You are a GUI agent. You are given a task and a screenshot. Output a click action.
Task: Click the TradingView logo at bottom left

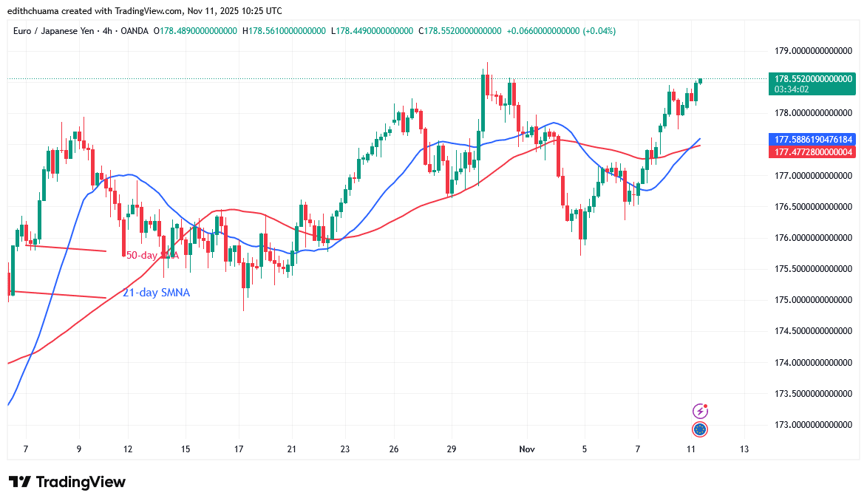[x=67, y=482]
